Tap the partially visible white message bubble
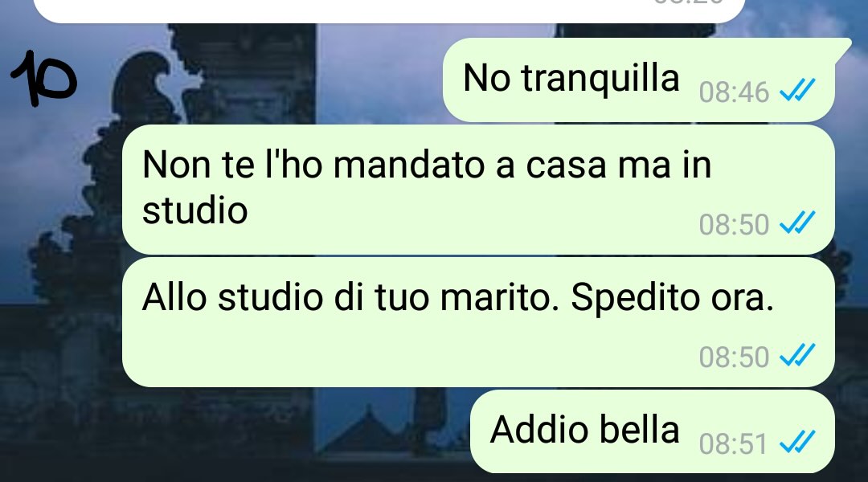Viewport: 868px width, 482px height. pyautogui.click(x=389, y=11)
